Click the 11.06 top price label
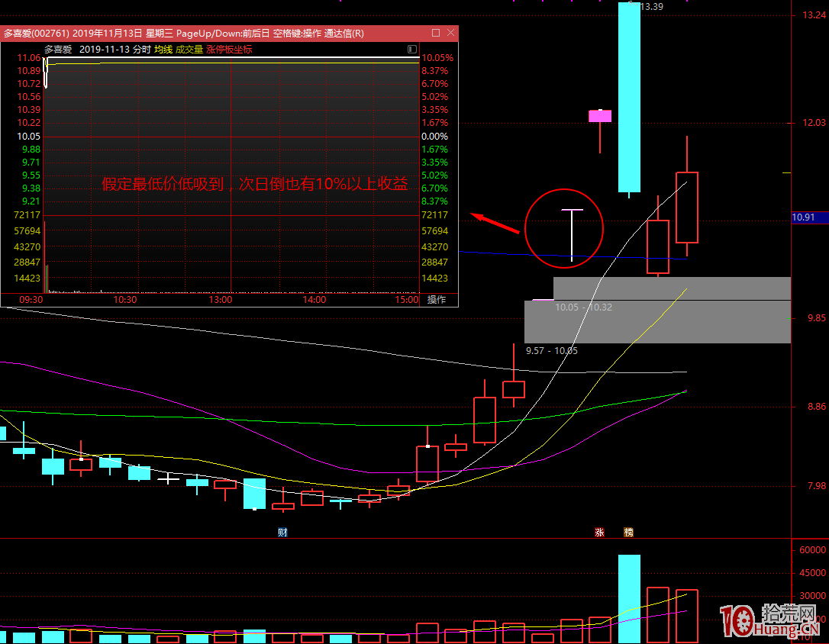The image size is (829, 644). point(28,57)
